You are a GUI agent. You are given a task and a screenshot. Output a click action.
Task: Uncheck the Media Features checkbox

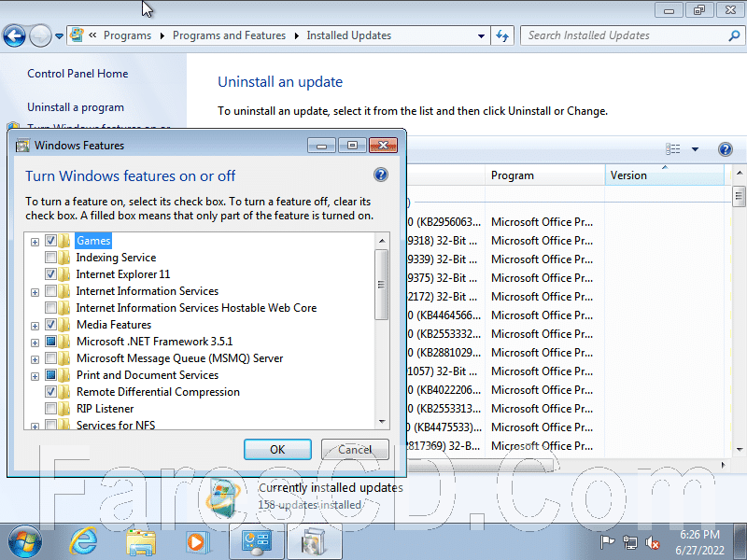tap(50, 325)
